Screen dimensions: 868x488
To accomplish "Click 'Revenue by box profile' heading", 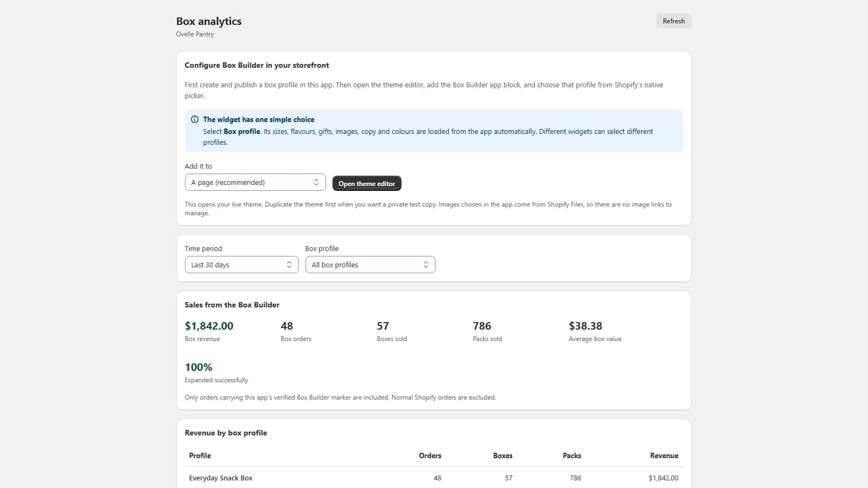I will [226, 433].
